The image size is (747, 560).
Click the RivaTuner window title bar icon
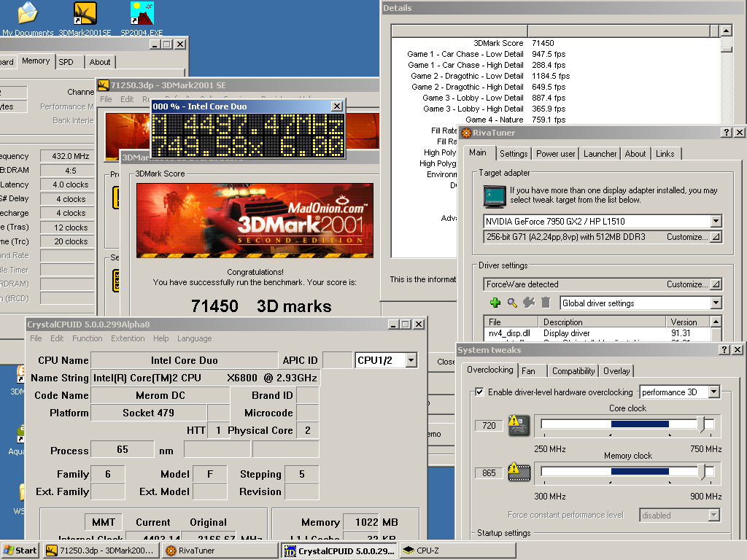[466, 133]
